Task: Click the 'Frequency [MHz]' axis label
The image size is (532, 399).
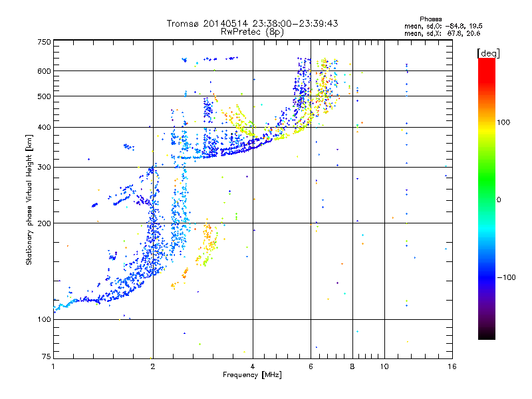Action: click(x=252, y=375)
